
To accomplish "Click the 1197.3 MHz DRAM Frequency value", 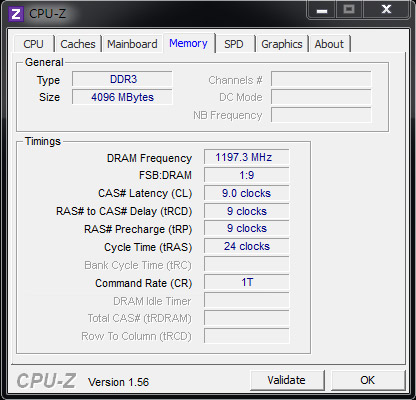I will tap(246, 157).
